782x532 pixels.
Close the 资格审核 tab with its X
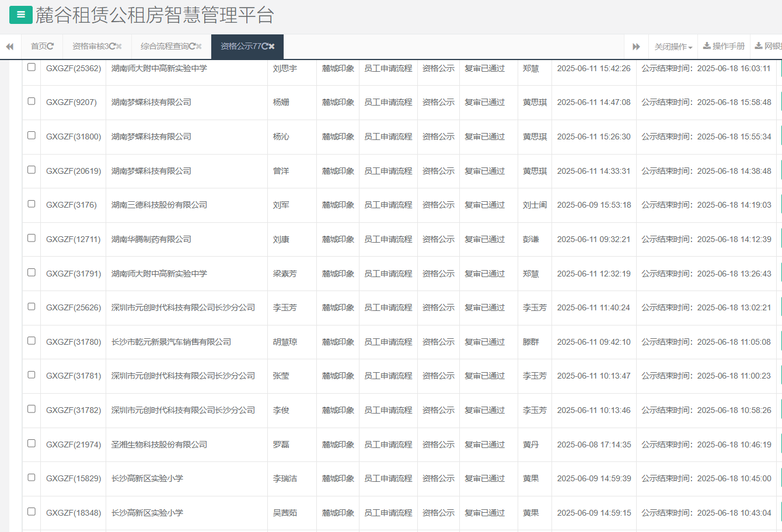point(119,46)
